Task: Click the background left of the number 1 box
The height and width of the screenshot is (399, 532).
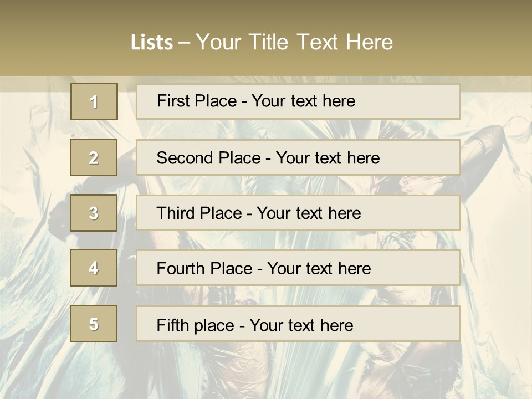Action: pos(34,101)
